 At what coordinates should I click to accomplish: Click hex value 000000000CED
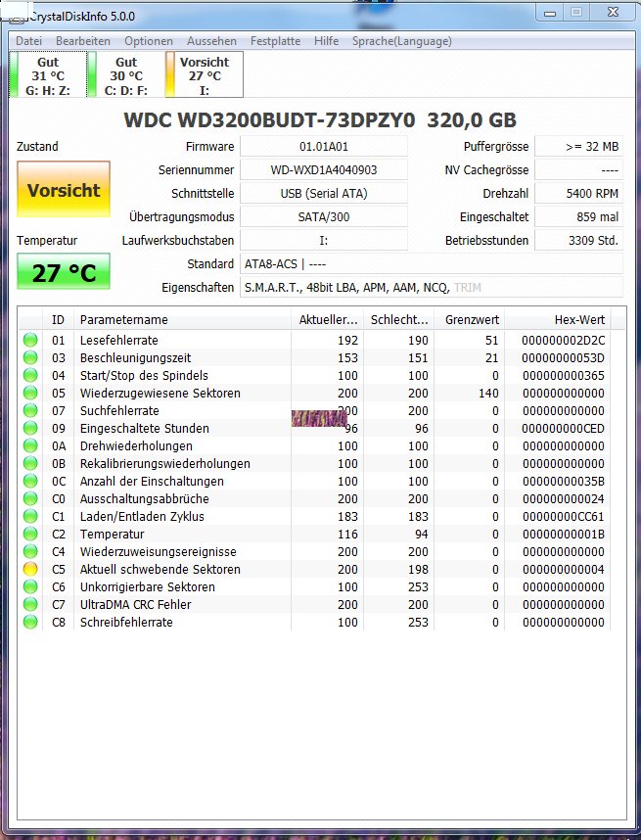(x=564, y=429)
